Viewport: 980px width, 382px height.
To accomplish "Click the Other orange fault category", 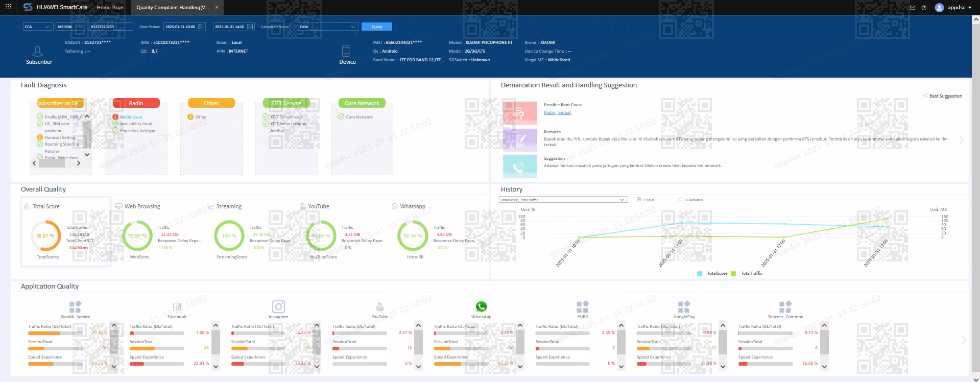I will point(211,103).
